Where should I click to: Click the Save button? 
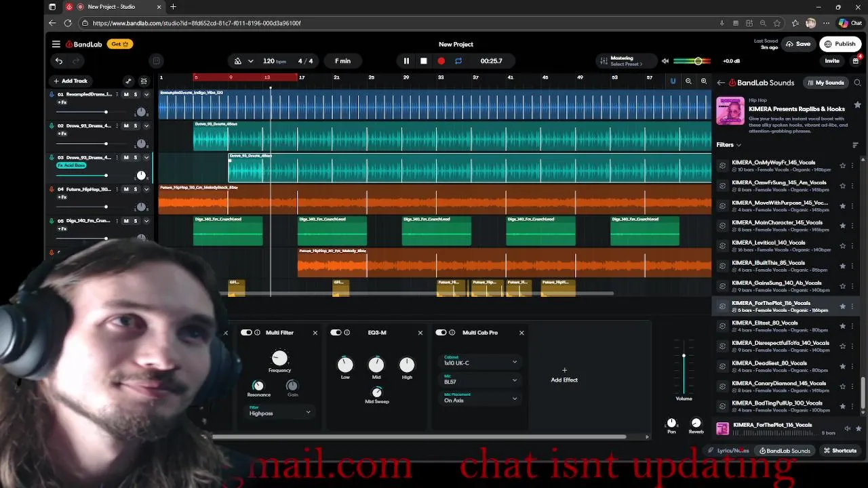pyautogui.click(x=798, y=44)
